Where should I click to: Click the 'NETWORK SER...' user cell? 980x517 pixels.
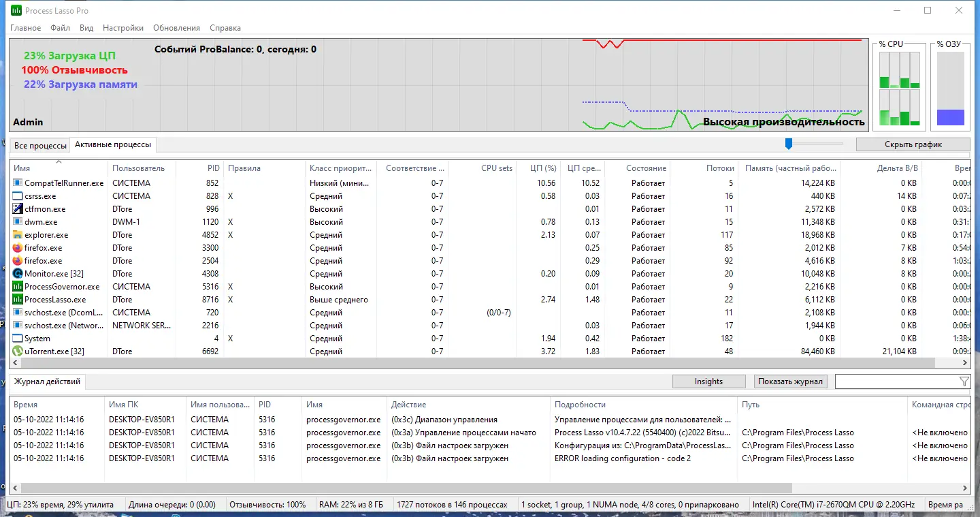point(142,326)
